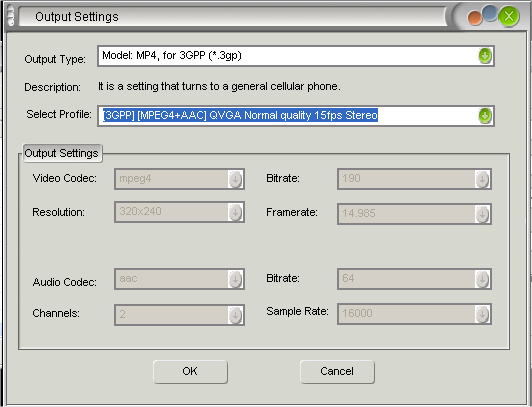Click the Video Codec dropdown arrow
Image resolution: width=532 pixels, height=407 pixels.
click(235, 179)
